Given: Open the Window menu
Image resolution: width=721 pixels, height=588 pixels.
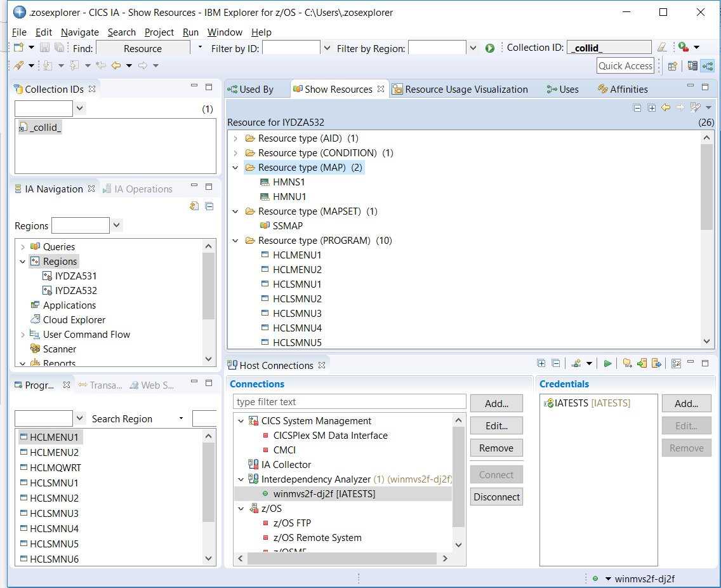Looking at the screenshot, I should 225,32.
